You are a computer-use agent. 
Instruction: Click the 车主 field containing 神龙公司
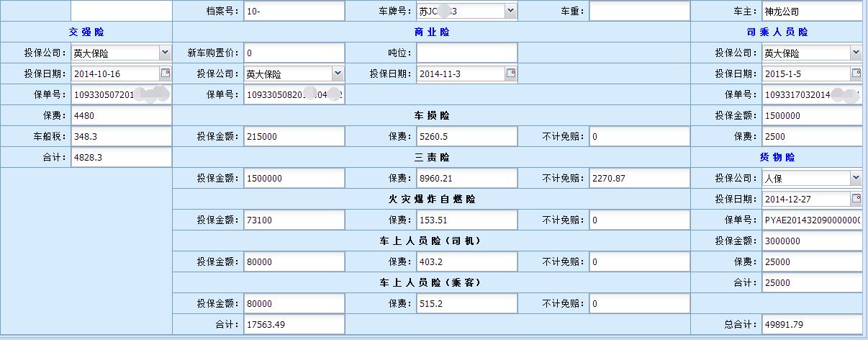[x=811, y=12]
